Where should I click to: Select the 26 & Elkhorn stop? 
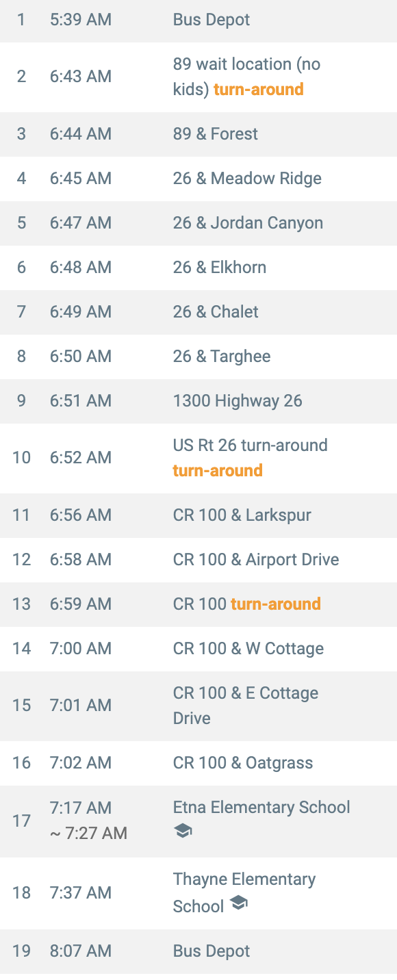click(198, 268)
